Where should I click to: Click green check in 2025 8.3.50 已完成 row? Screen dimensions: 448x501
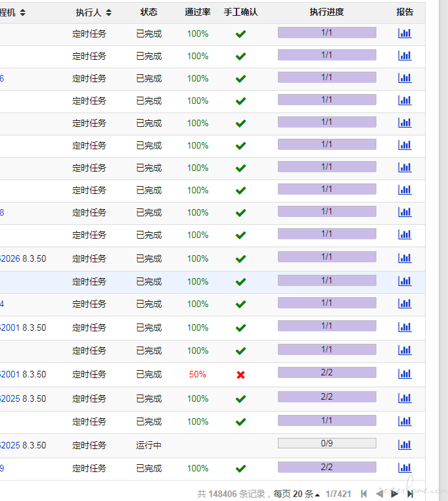(241, 398)
